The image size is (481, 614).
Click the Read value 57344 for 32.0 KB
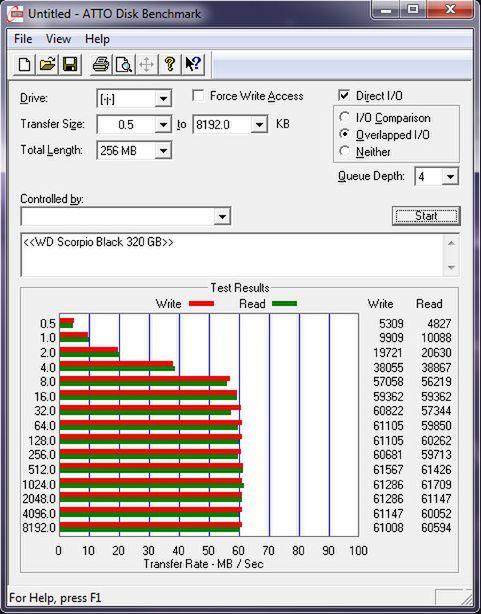click(x=436, y=411)
